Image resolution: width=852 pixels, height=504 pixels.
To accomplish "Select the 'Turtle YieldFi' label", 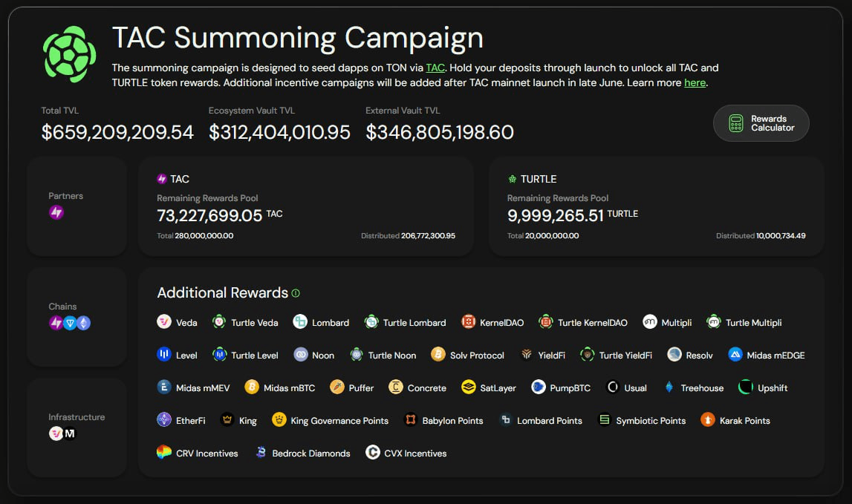I will coord(625,356).
